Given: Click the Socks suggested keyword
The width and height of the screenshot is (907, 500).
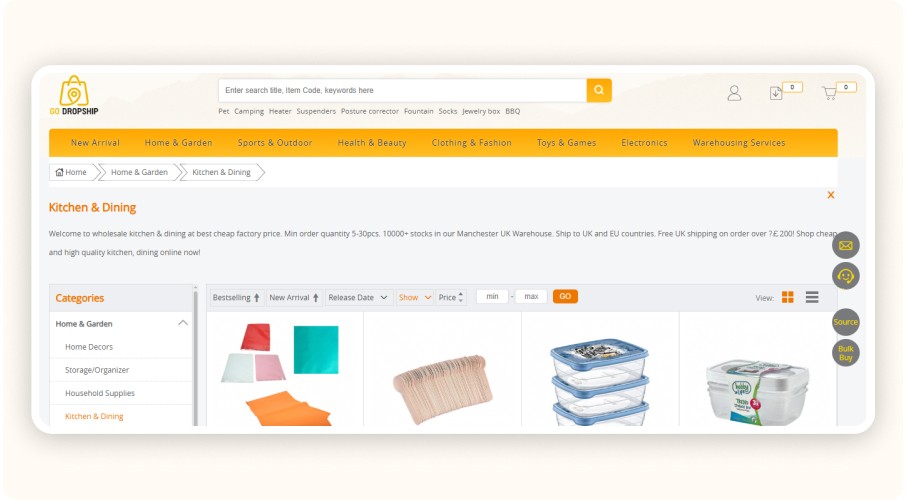Looking at the screenshot, I should coord(448,111).
